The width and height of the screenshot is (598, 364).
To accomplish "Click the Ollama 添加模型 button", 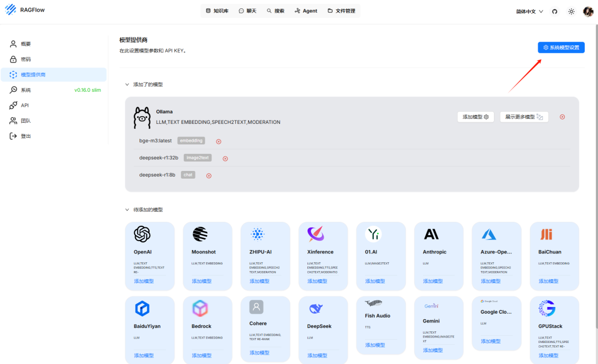I will (476, 117).
